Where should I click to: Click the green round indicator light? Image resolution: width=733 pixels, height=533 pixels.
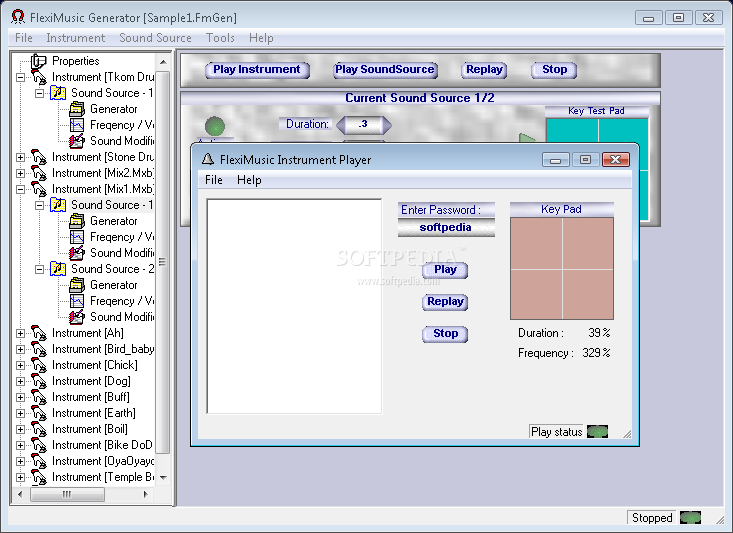click(x=215, y=126)
